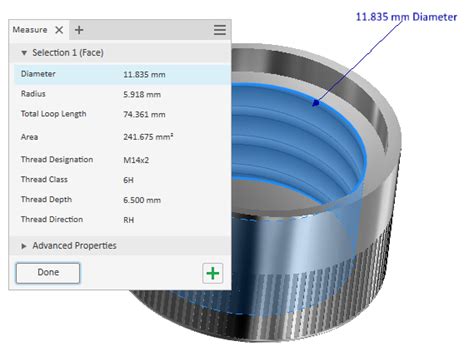Click the 5.918 mm radius value
This screenshot has width=474, height=361.
[x=142, y=95]
